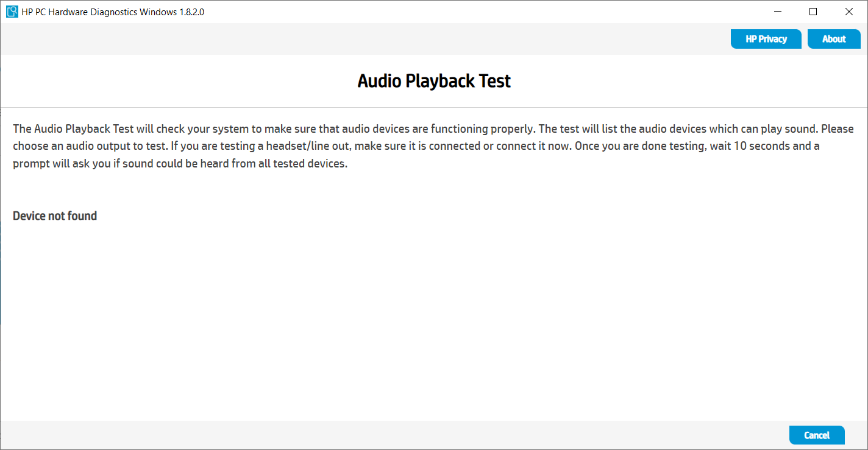Click the application title bar text
Viewport: 868px width, 450px height.
pos(113,11)
